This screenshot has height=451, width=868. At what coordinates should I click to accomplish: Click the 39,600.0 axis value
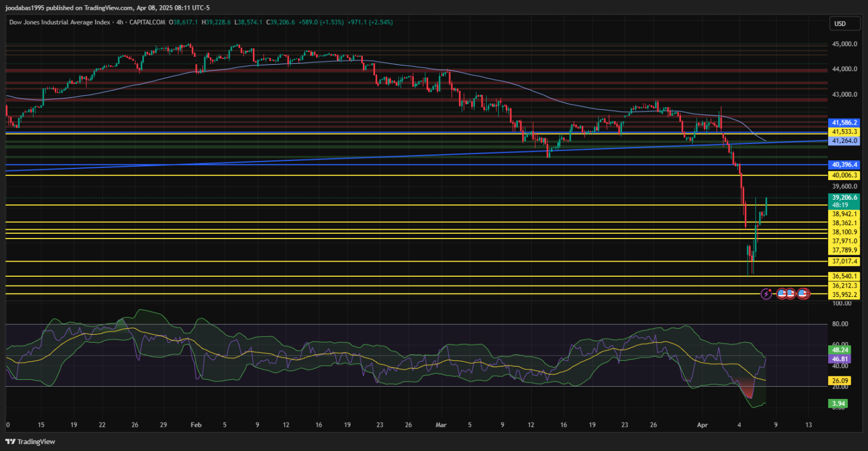pos(844,186)
